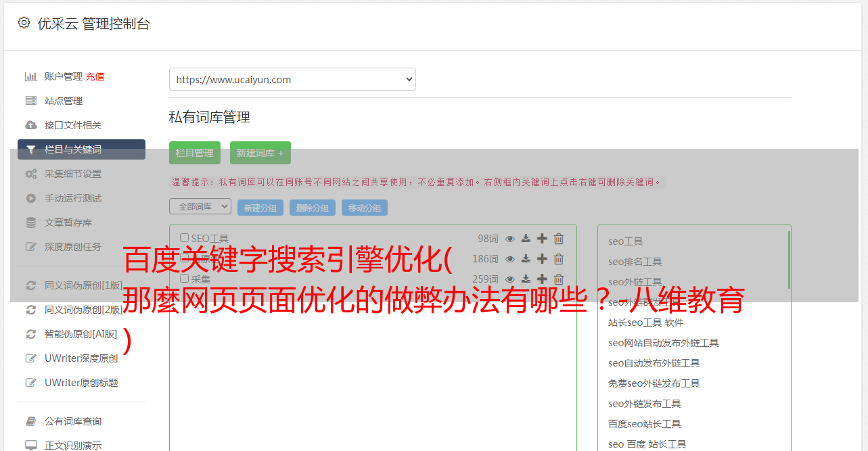Select 栏目与关键词 in the sidebar
Viewport: 868px width, 451px height.
(x=81, y=149)
